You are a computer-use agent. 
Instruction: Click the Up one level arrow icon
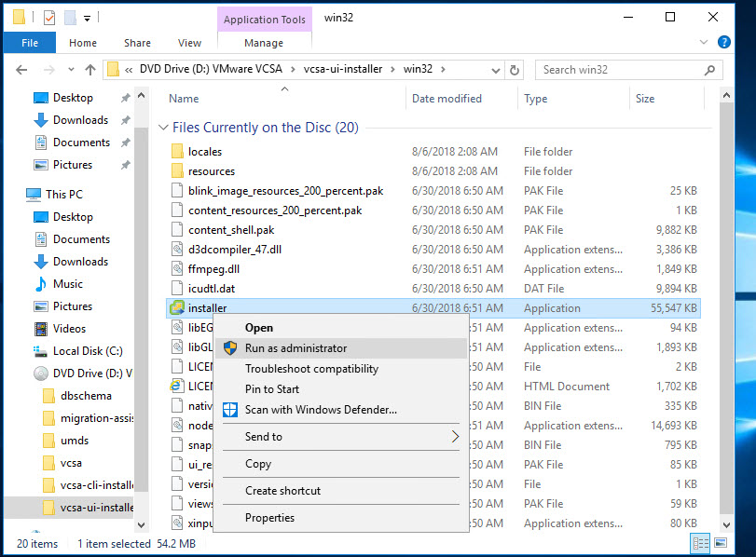(90, 69)
